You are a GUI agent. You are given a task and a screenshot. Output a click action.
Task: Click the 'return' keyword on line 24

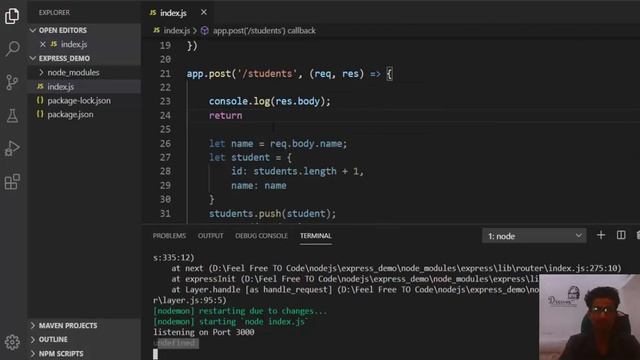click(225, 116)
